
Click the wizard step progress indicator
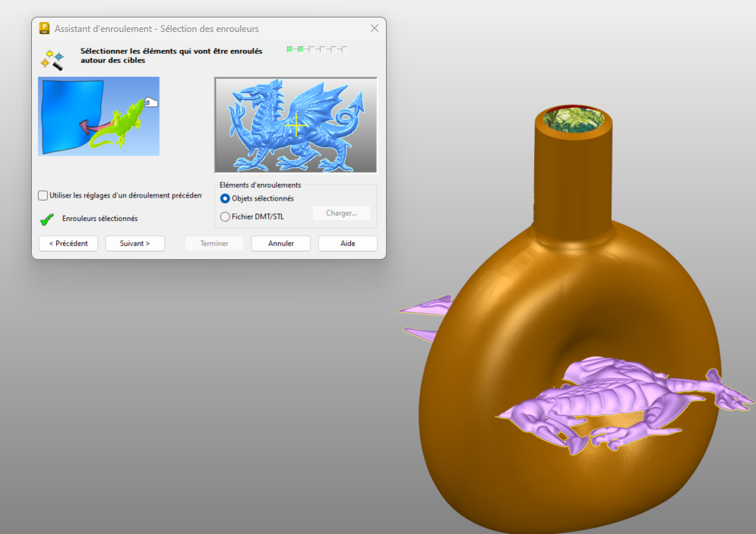[x=318, y=49]
